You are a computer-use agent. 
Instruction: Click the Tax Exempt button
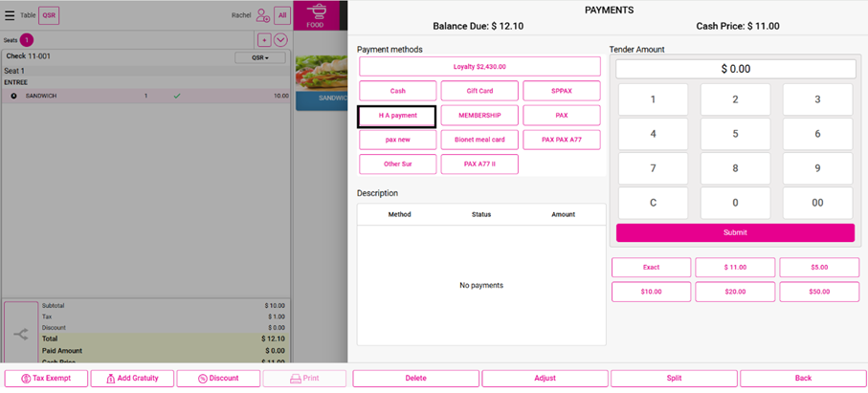point(46,379)
